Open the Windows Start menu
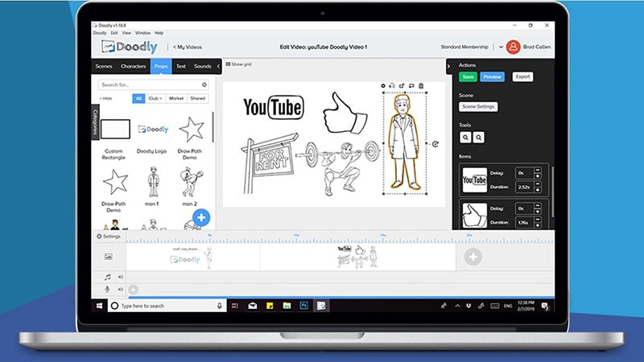Image resolution: width=644 pixels, height=362 pixels. tap(99, 306)
